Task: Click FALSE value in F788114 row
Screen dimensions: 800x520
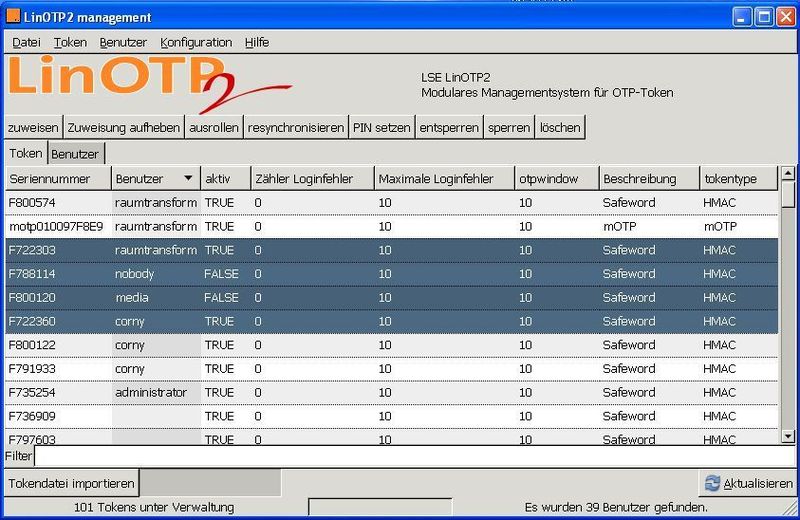Action: pyautogui.click(x=221, y=274)
